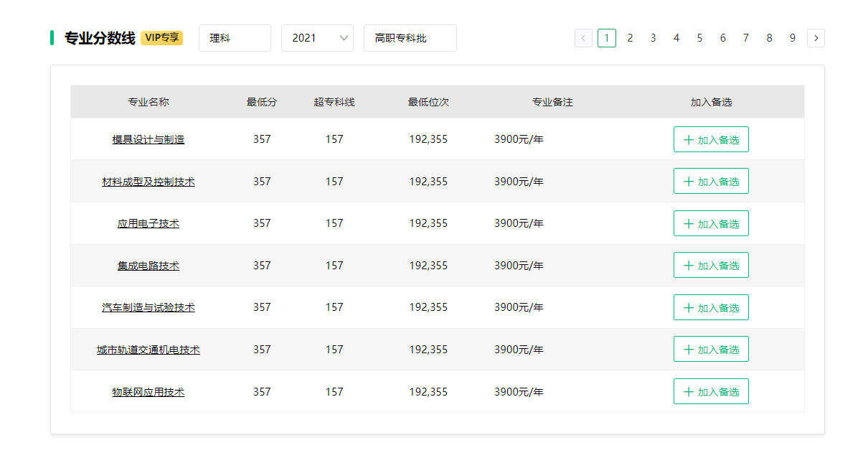This screenshot has height=453, width=868.
Task: Jump to page 8
Action: pos(769,38)
